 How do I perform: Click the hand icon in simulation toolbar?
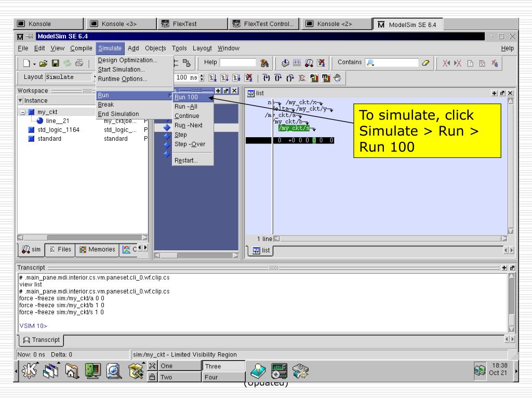(337, 78)
